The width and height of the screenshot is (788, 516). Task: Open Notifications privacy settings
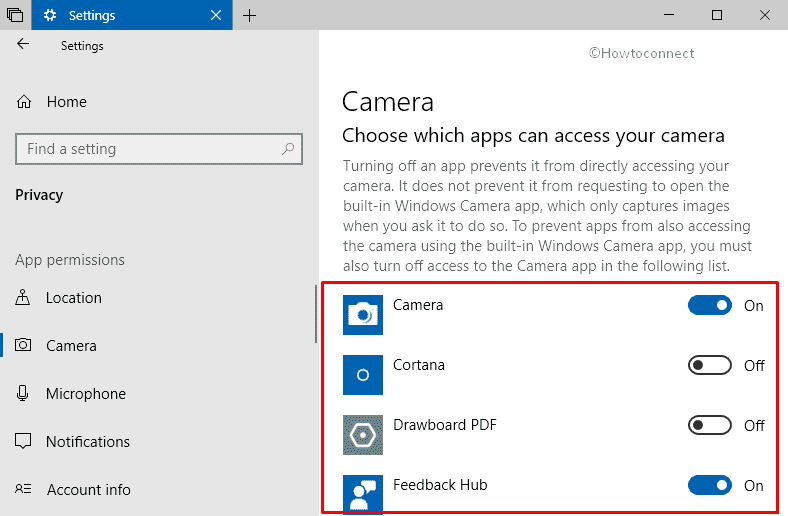(x=88, y=441)
